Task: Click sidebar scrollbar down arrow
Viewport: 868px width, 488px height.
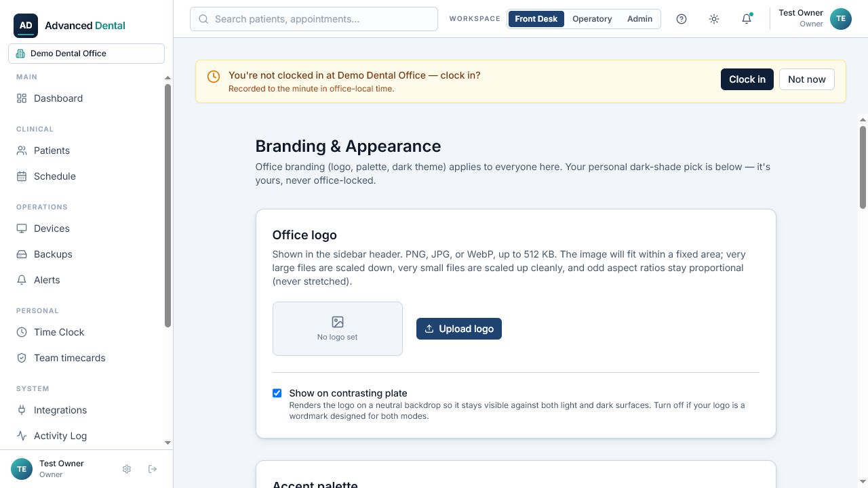Action: point(167,443)
